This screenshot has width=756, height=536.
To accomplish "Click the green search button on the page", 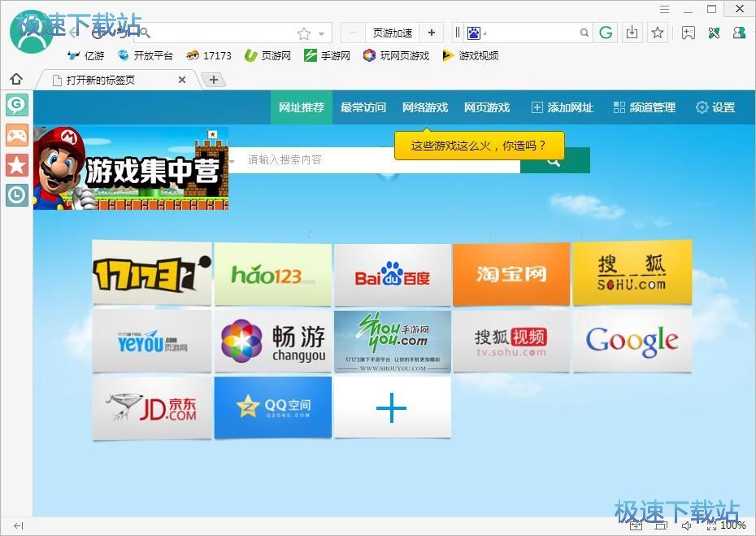I will pyautogui.click(x=554, y=160).
